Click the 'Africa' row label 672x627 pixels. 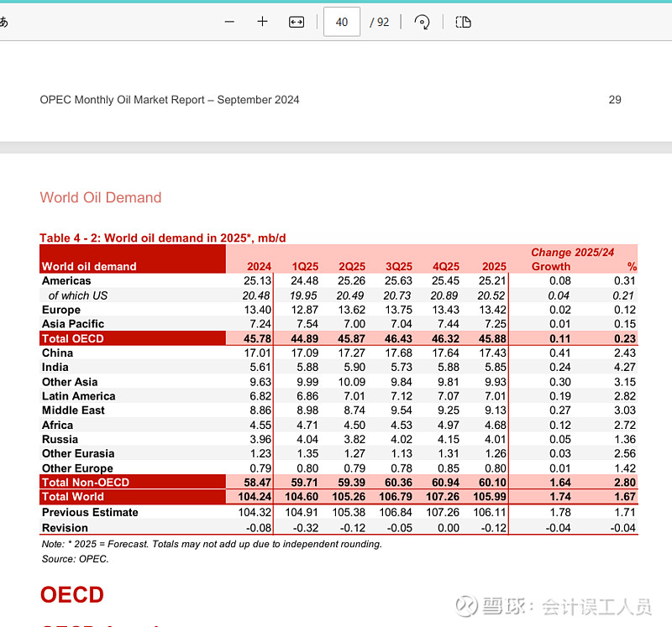tap(57, 425)
